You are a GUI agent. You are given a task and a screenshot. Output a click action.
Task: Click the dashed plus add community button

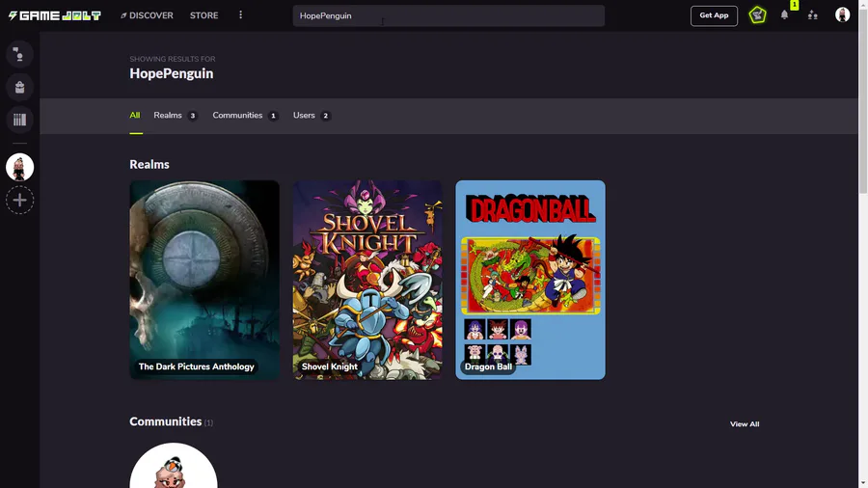click(19, 200)
